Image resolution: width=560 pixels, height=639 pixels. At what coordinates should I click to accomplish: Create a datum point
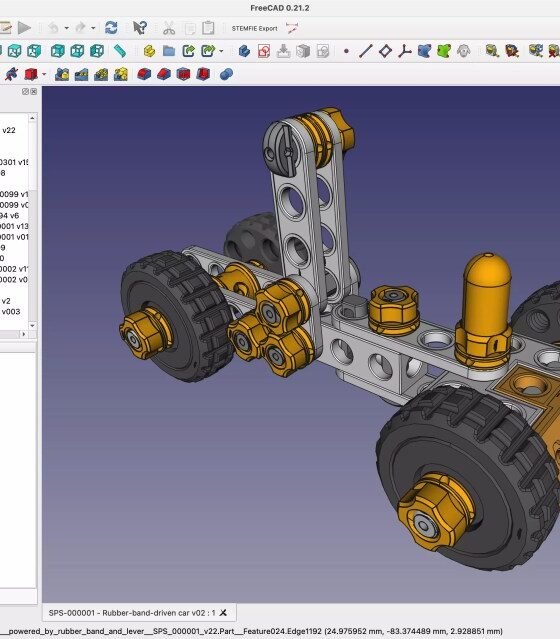pos(346,51)
